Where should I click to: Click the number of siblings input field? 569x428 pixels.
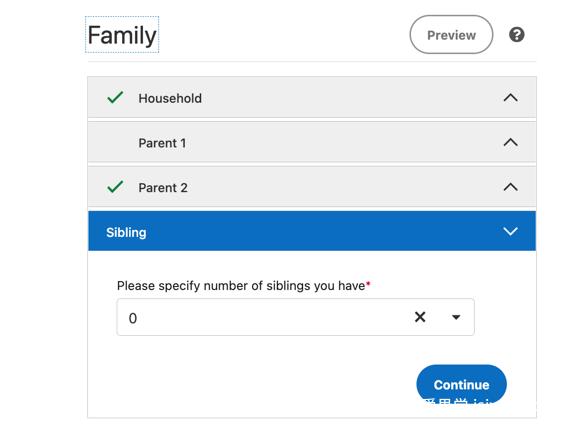point(295,317)
